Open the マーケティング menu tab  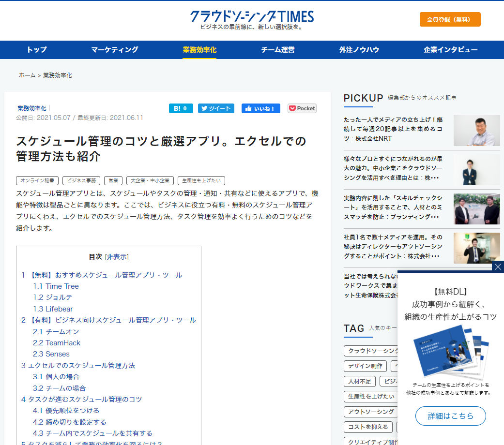click(115, 49)
